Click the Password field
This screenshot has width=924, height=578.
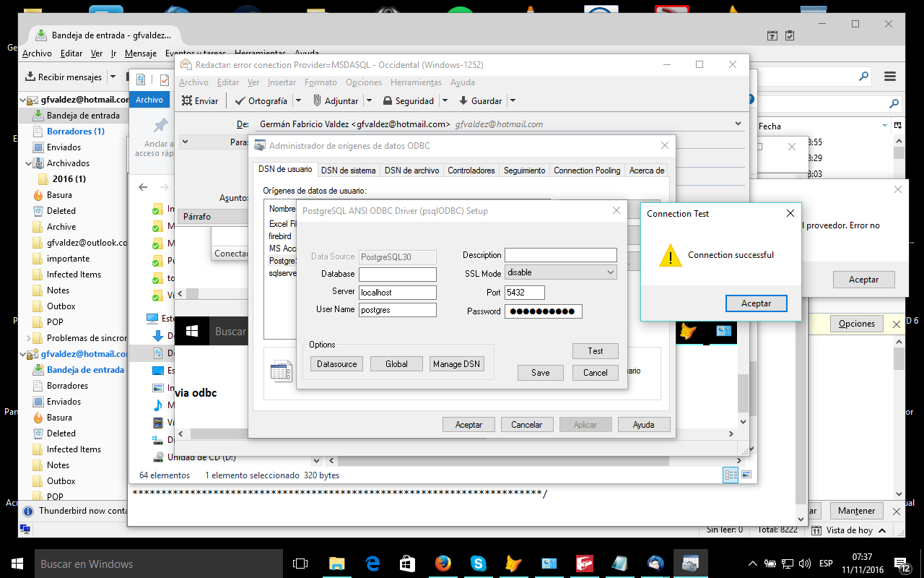coord(544,311)
